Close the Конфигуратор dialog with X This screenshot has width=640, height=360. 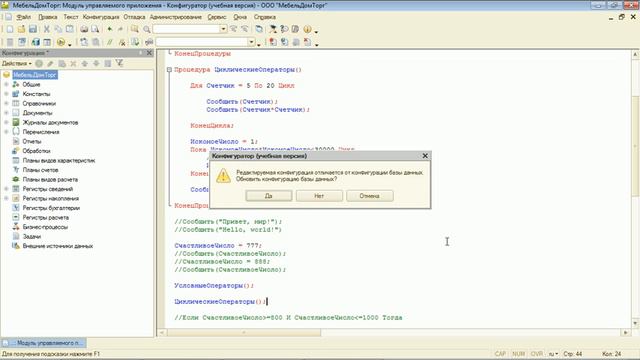tap(425, 156)
